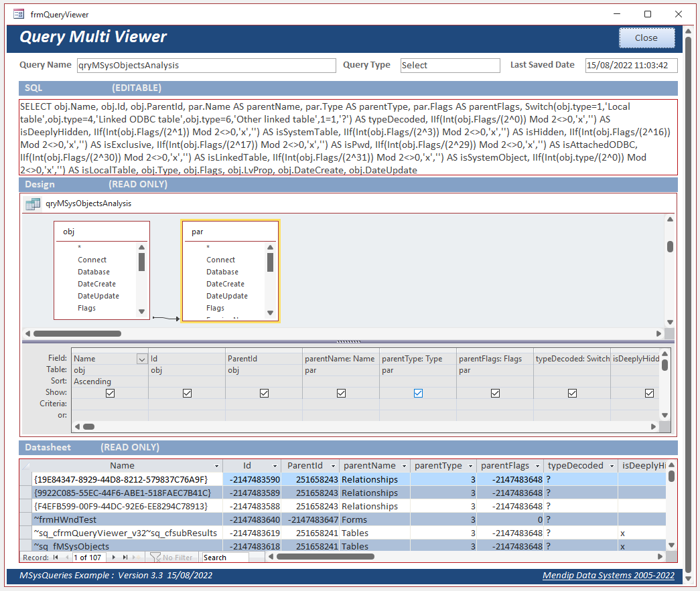The image size is (700, 591).
Task: Click the down arrow in obj field list
Action: click(x=141, y=311)
